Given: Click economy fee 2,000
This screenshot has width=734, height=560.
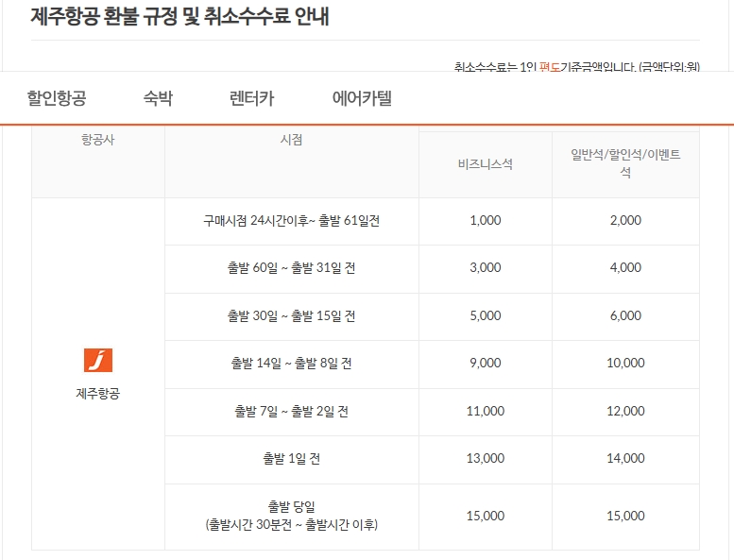Looking at the screenshot, I should pyautogui.click(x=625, y=220).
